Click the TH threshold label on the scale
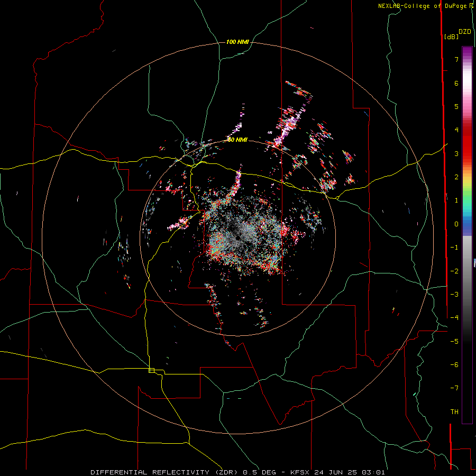Image resolution: width=476 pixels, height=476 pixels. coord(454,412)
